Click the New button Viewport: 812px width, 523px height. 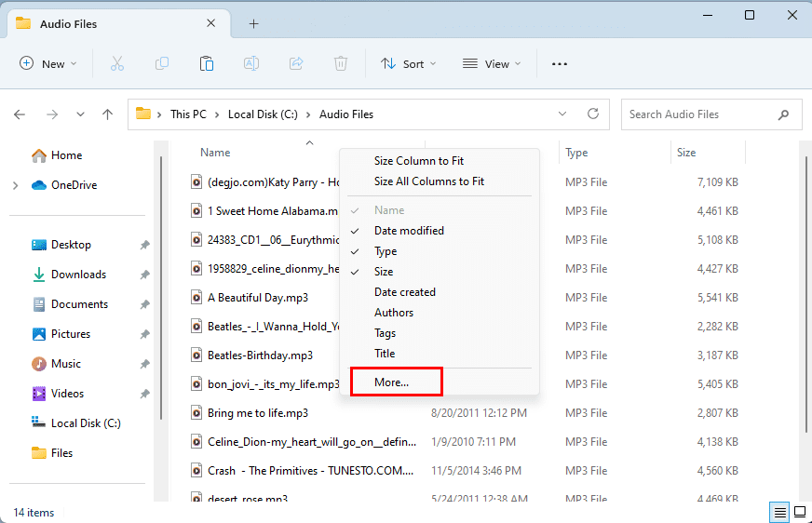point(48,63)
